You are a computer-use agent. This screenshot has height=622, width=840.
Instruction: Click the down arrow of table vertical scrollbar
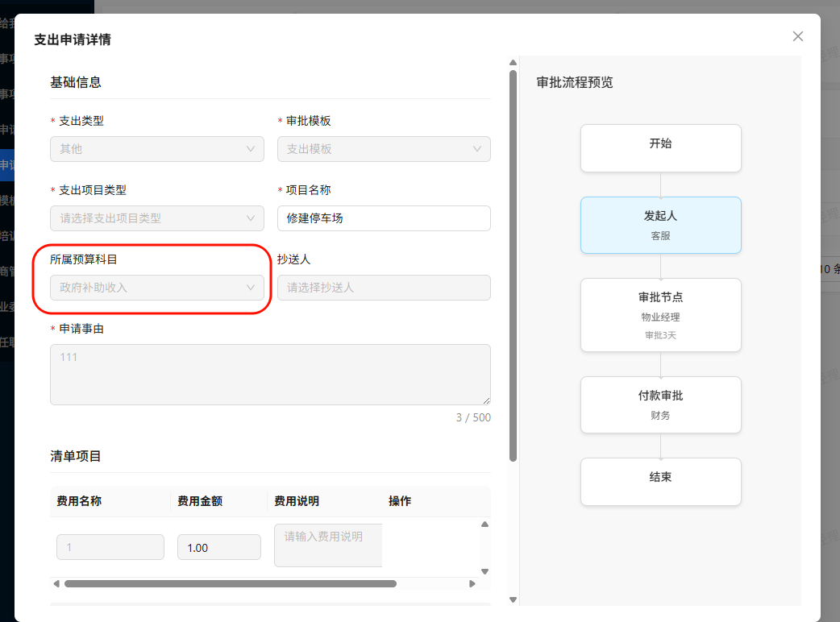484,571
